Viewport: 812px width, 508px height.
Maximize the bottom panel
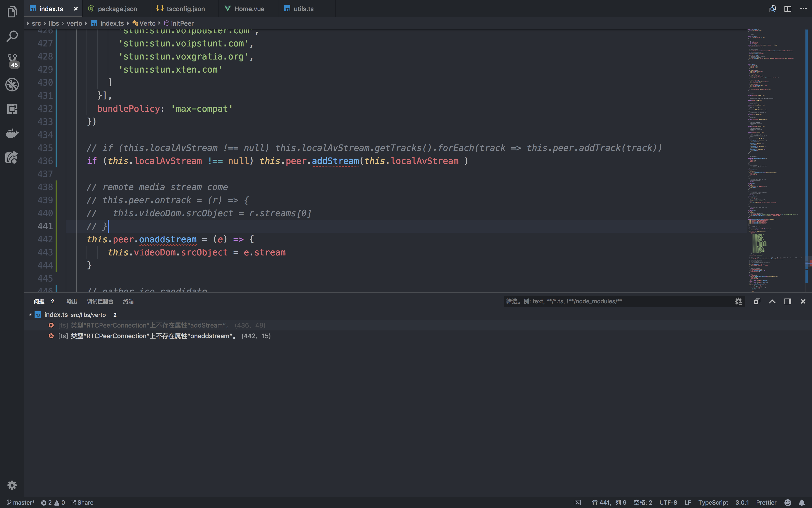(772, 301)
